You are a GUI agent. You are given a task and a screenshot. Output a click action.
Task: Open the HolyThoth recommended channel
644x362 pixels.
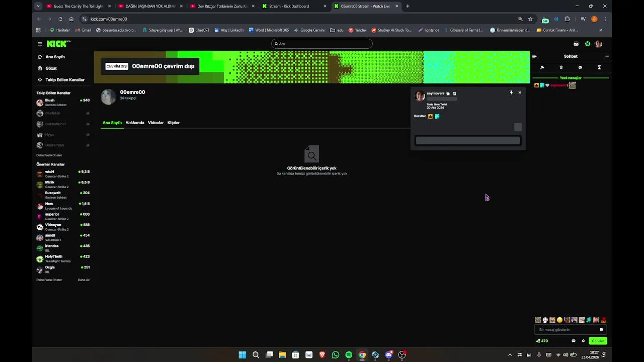(63, 259)
